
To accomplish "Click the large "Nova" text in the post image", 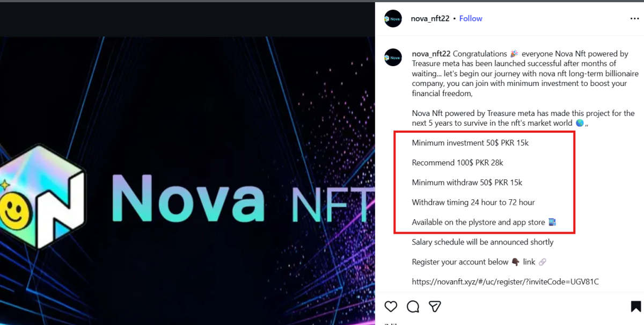I will pyautogui.click(x=189, y=195).
